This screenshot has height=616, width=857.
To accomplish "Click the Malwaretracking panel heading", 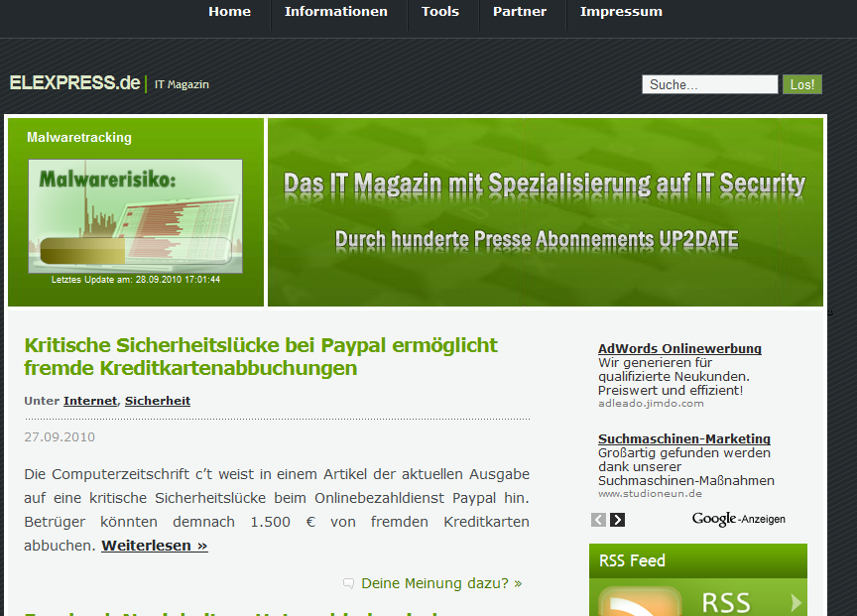I will tap(79, 138).
